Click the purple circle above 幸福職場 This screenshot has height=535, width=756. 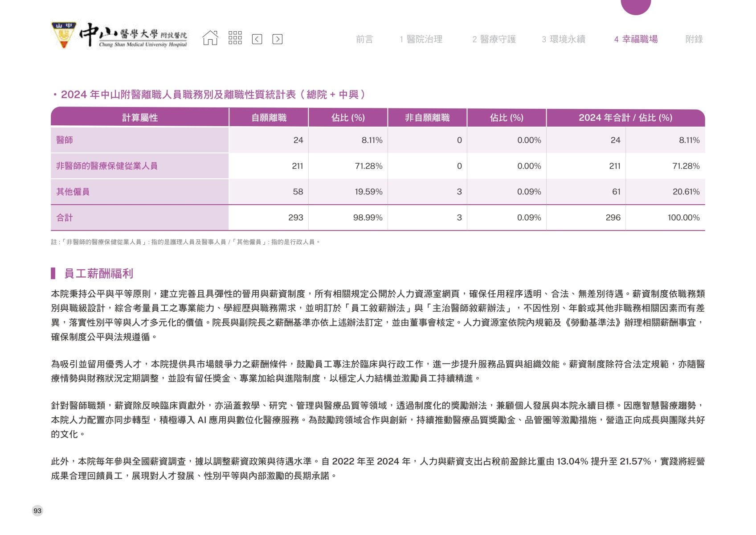coord(635,5)
